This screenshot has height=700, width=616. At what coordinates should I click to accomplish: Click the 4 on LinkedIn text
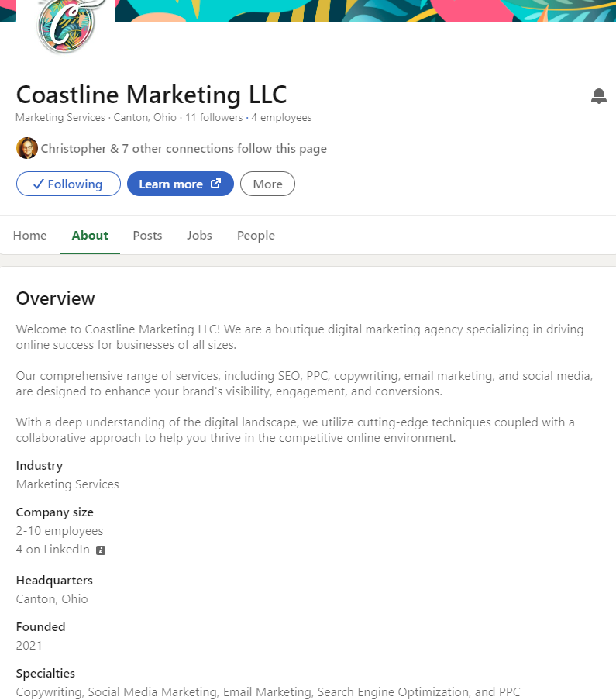[53, 550]
